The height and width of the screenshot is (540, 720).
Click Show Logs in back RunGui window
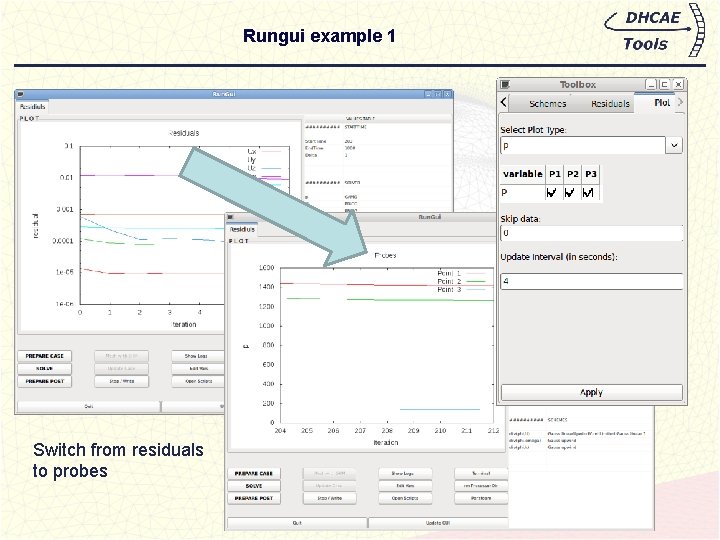click(x=197, y=356)
